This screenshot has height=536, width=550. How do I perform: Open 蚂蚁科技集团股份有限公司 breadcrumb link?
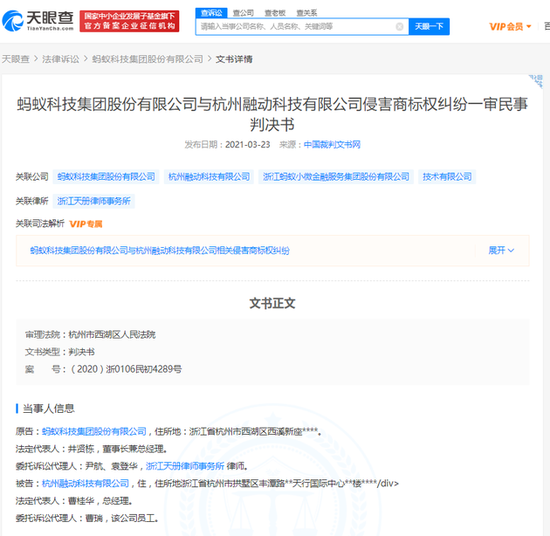pyautogui.click(x=147, y=59)
